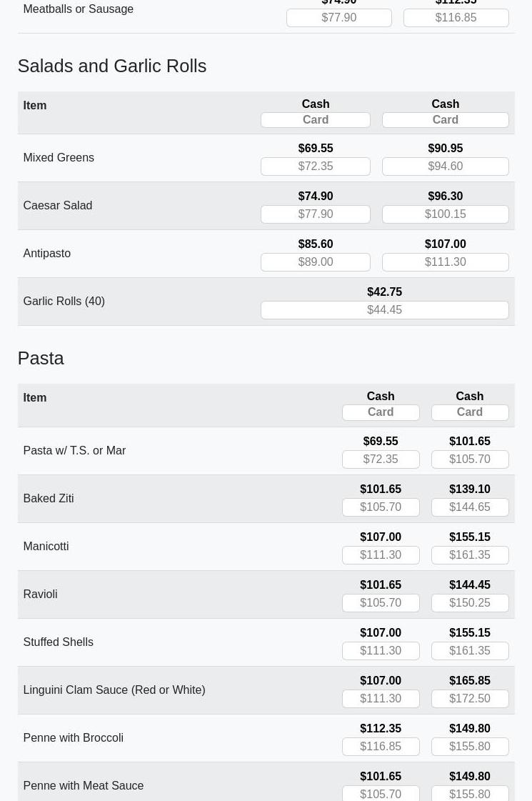The height and width of the screenshot is (801, 532).
Task: Click the Garlic Rolls $44.45 card price field
Action: 384,310
